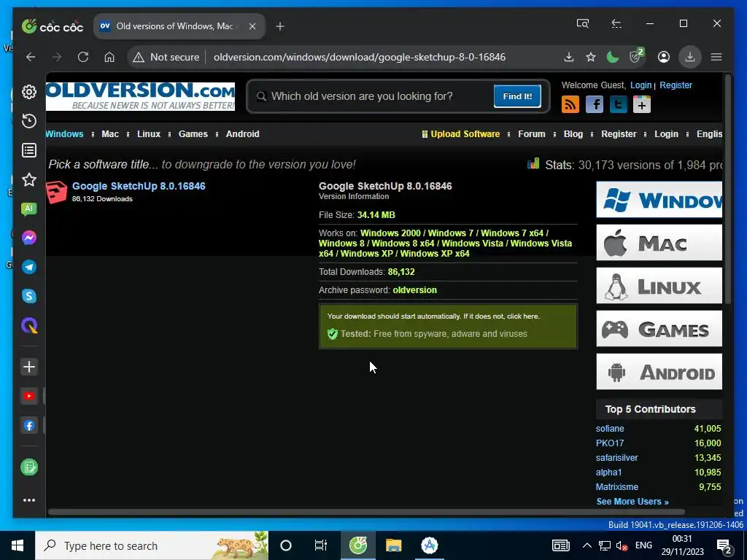Open the OldVersion Facebook page icon
Screen dimensions: 747x560
pyautogui.click(x=595, y=104)
